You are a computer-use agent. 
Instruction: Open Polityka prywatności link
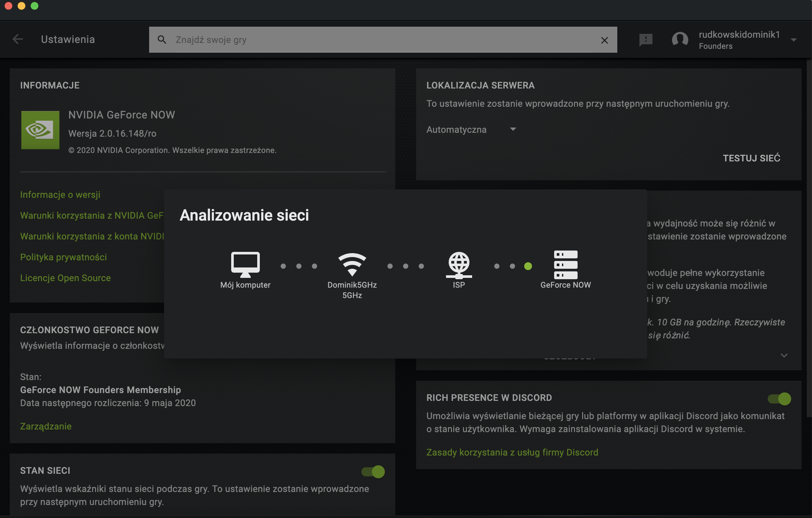[63, 257]
